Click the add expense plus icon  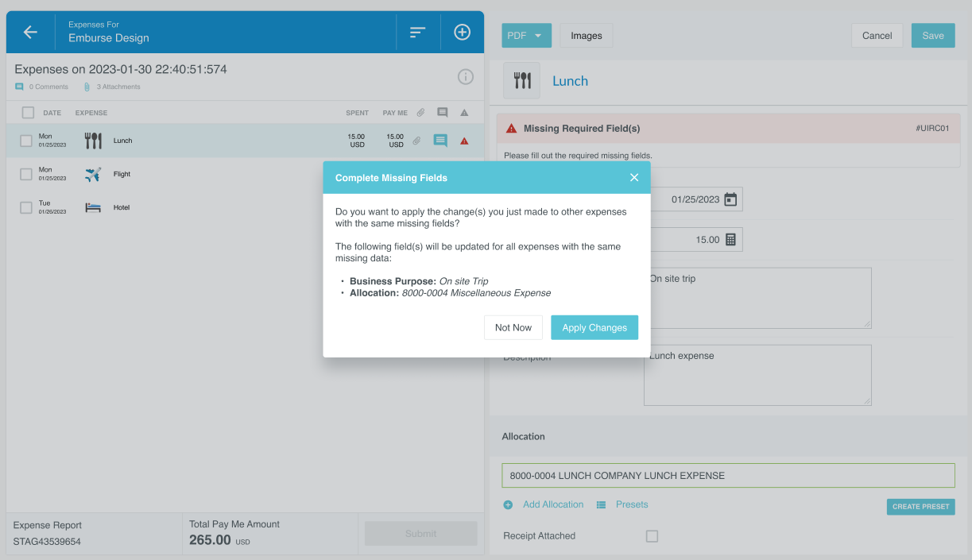(x=462, y=32)
